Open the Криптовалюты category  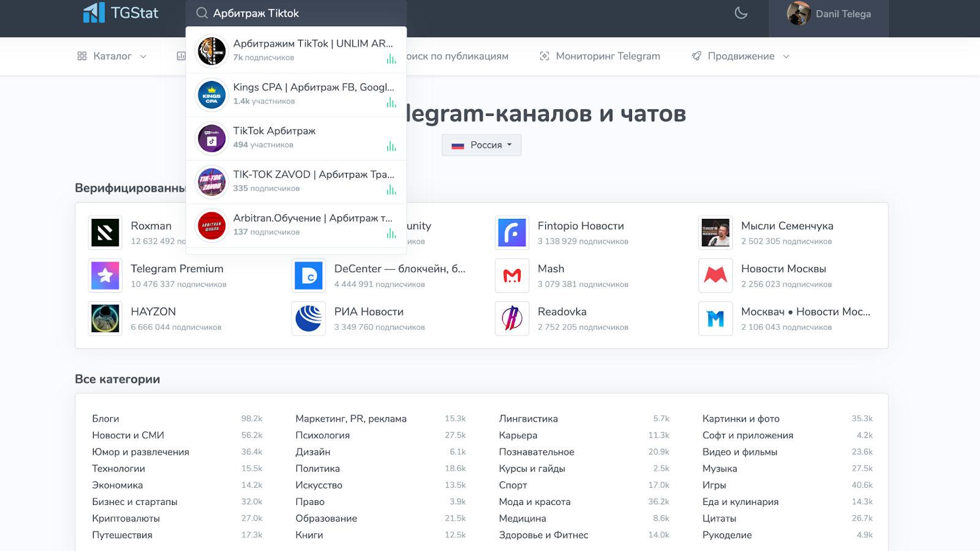pos(126,518)
